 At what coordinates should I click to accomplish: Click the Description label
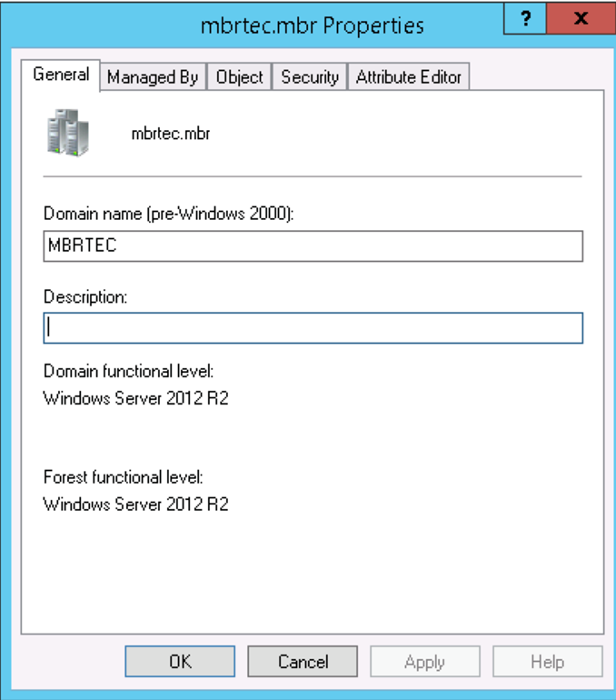(85, 297)
